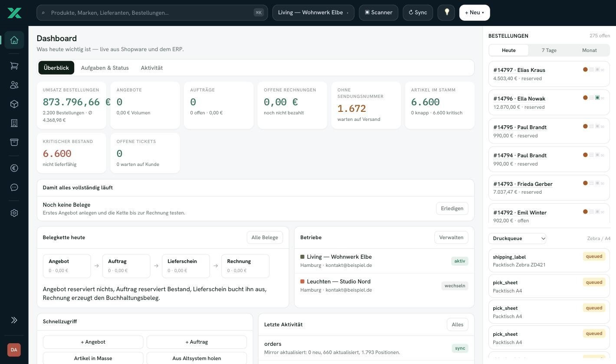Open Artikel in Masse quick action

click(93, 358)
